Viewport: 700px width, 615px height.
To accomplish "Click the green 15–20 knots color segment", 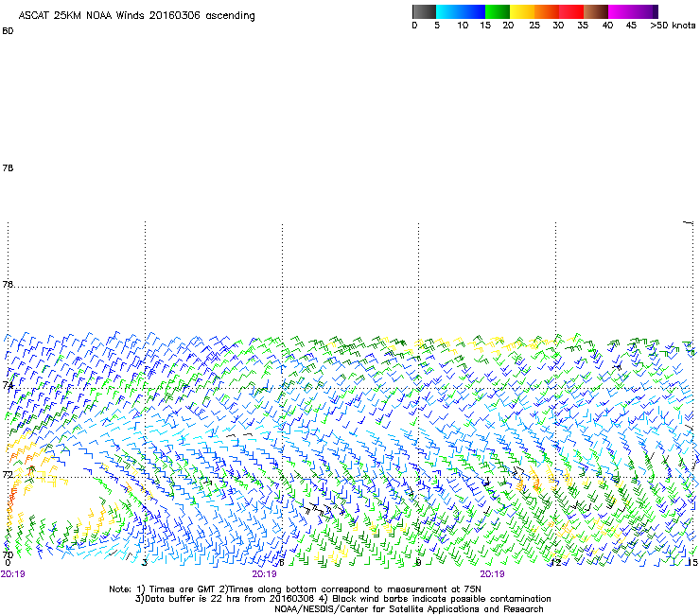I will (x=498, y=11).
